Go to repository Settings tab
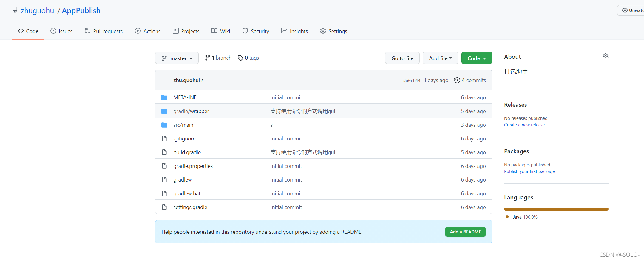Image resolution: width=644 pixels, height=260 pixels. pos(333,31)
